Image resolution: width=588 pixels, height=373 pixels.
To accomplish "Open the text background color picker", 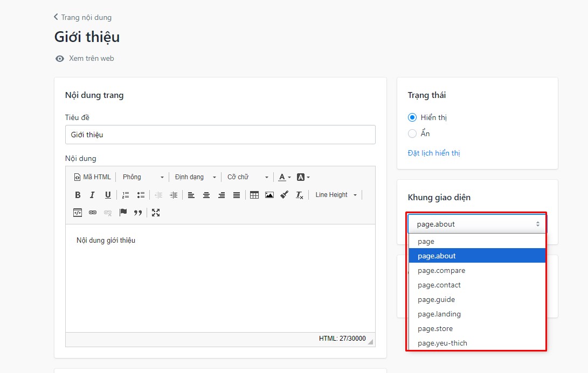I will [x=303, y=177].
